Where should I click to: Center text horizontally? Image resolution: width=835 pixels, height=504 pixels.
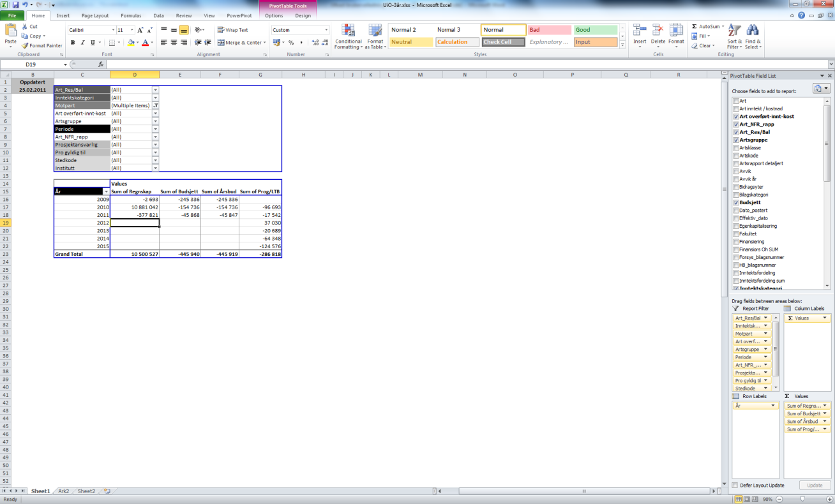(174, 43)
